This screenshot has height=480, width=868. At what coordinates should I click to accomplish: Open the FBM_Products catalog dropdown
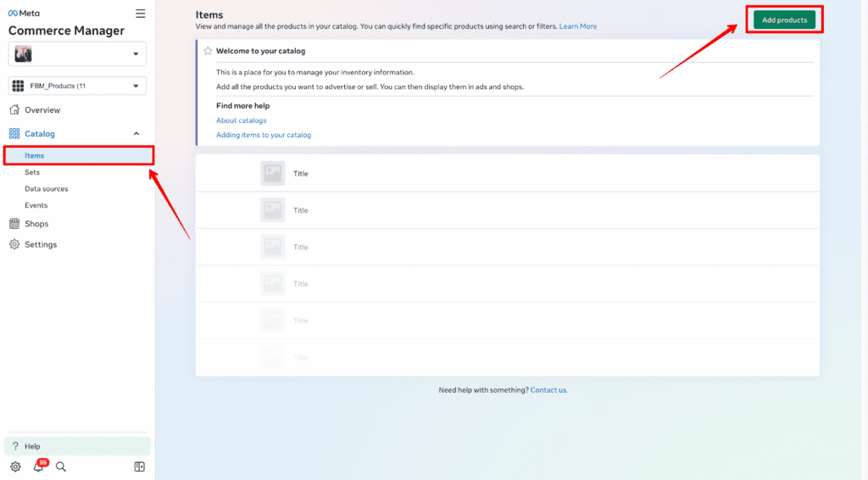[x=77, y=86]
